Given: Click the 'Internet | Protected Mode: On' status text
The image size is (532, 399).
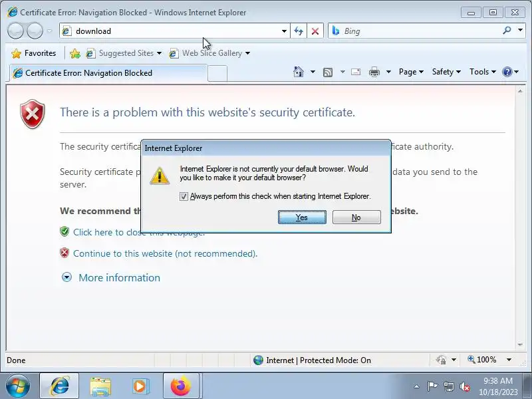Looking at the screenshot, I should [x=319, y=360].
